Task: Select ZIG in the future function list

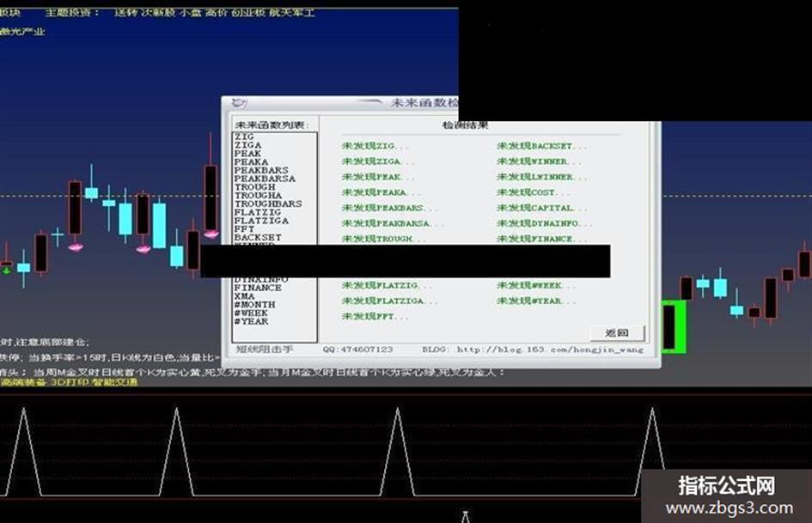Action: pos(244,137)
